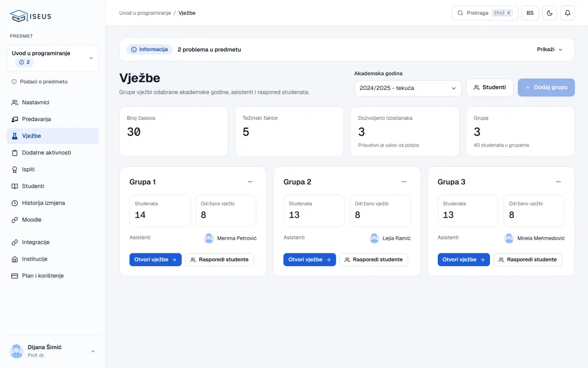Expand the Dijana Šimić user menu chevron

pyautogui.click(x=93, y=352)
